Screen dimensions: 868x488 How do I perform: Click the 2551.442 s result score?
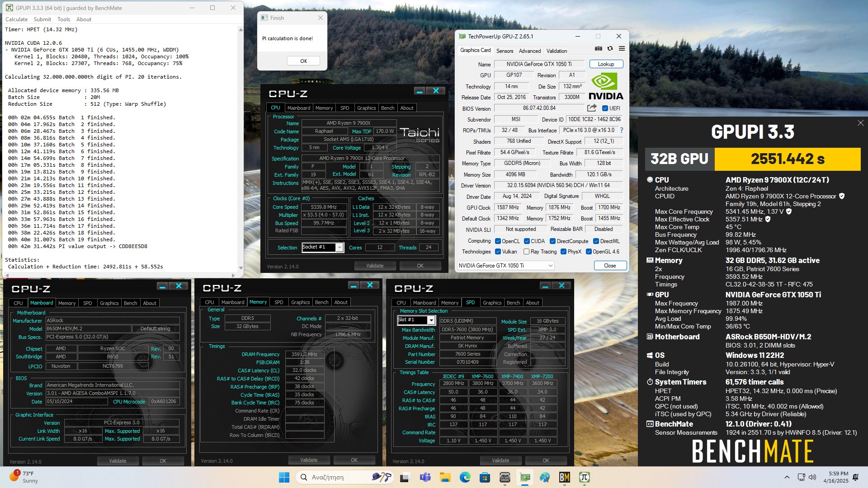[788, 159]
